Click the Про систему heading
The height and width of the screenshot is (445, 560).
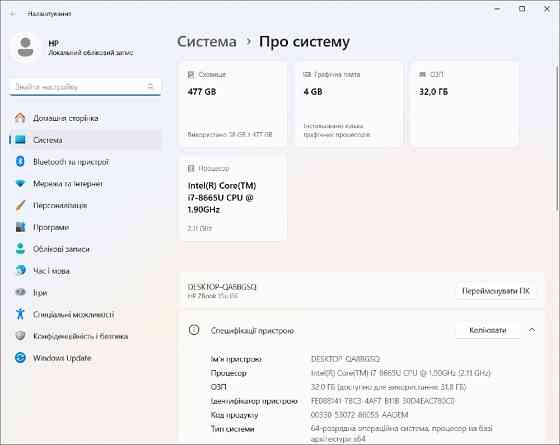[x=304, y=42]
